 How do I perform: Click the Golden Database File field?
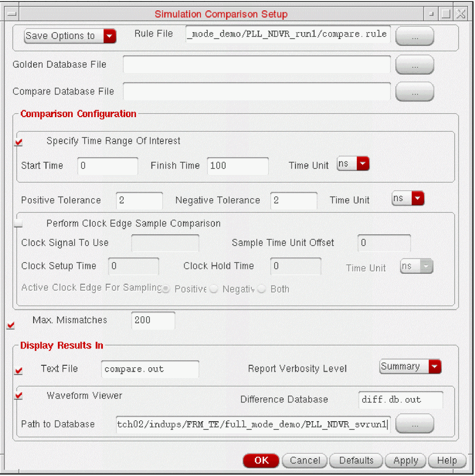[x=256, y=64]
